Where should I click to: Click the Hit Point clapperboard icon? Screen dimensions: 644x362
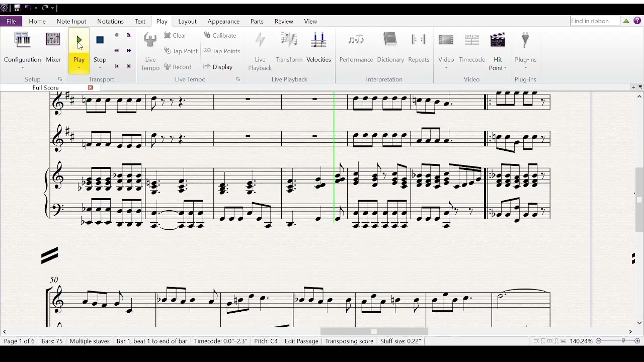(498, 40)
